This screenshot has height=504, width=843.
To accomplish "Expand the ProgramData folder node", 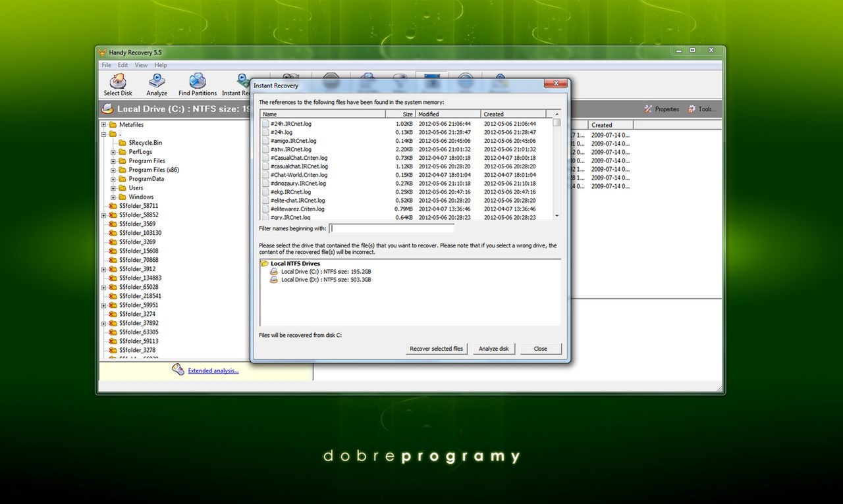I will [113, 179].
